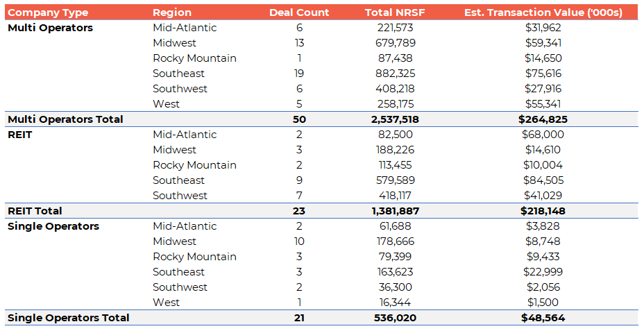Screen dimensions: 644x331
Task: Select the Single Operators group label
Action: point(53,226)
